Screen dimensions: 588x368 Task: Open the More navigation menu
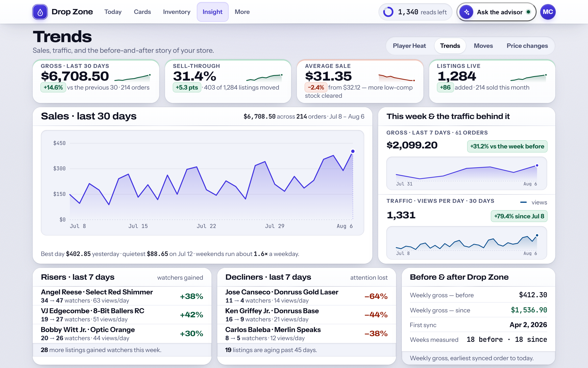(x=242, y=12)
